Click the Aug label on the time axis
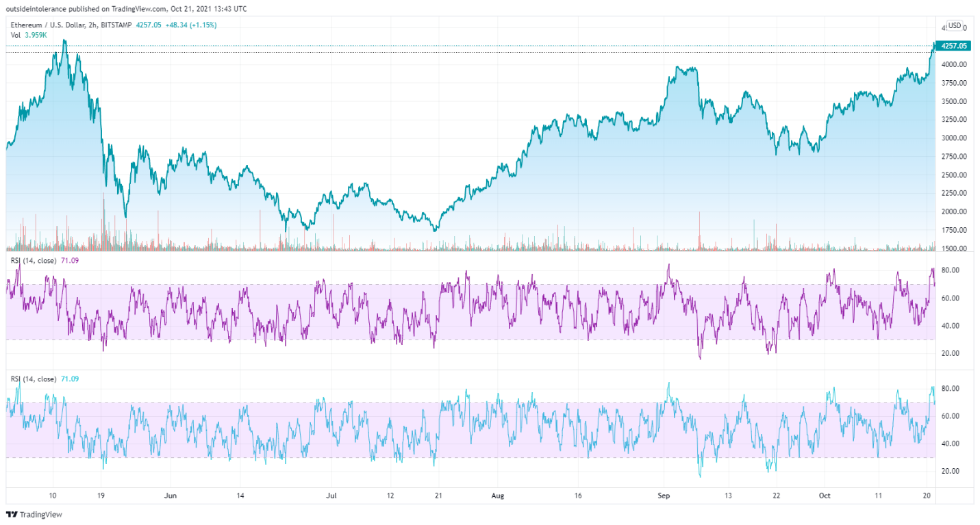The width and height of the screenshot is (980, 525). [x=498, y=495]
